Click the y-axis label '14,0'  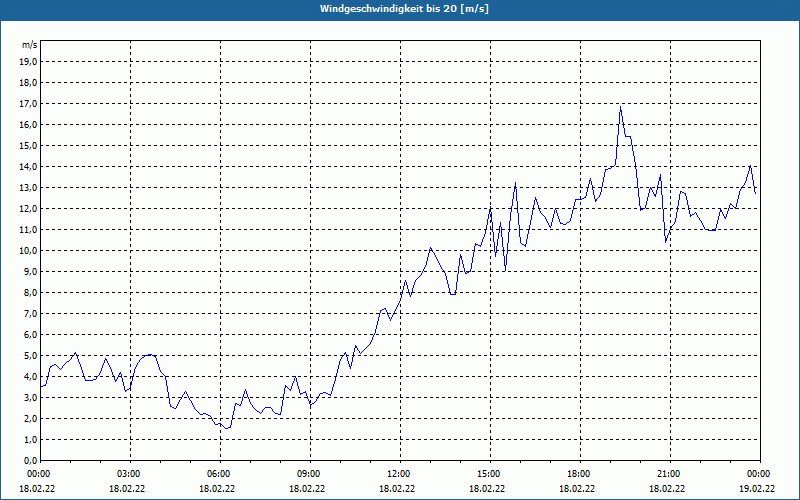pos(28,167)
